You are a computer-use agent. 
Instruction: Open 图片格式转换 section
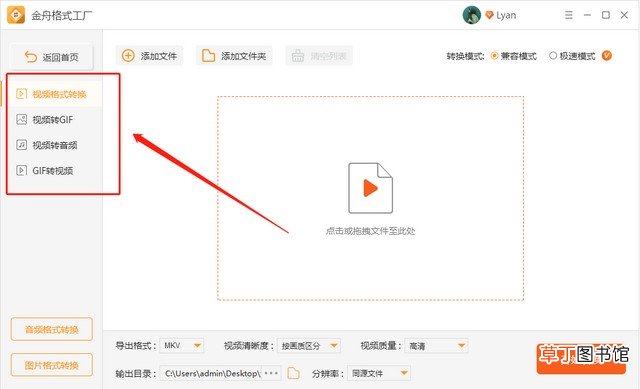click(x=52, y=365)
